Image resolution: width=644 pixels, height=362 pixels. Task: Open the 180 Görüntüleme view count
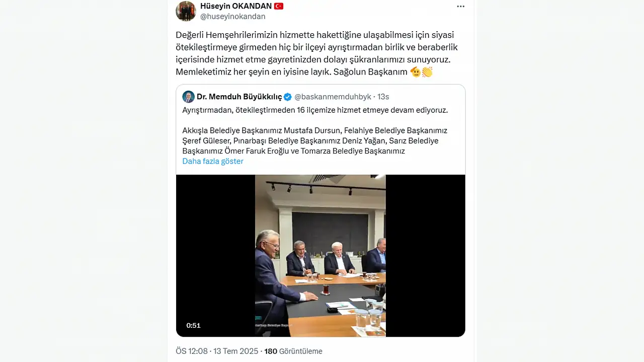pos(293,351)
